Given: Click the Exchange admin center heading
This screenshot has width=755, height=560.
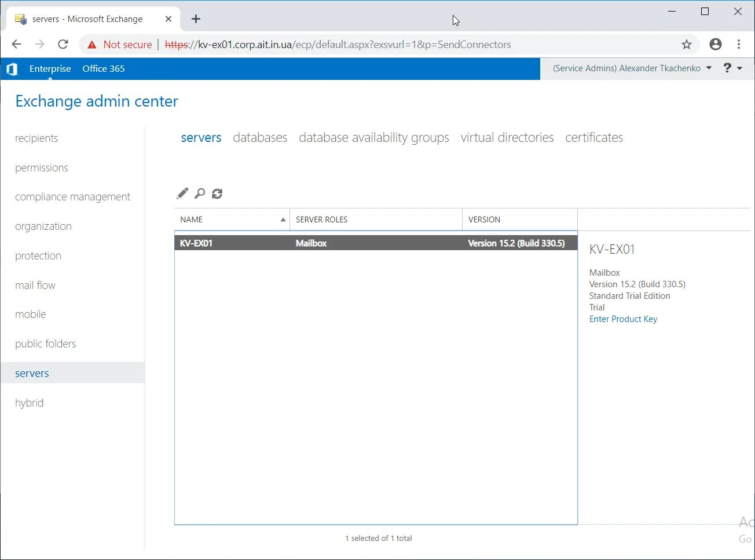Looking at the screenshot, I should tap(97, 101).
